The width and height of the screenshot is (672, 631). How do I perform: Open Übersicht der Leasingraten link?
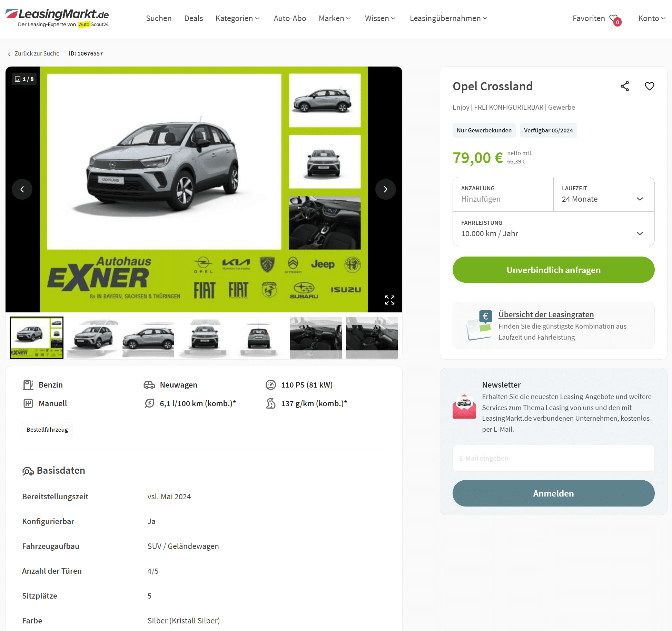tap(546, 314)
